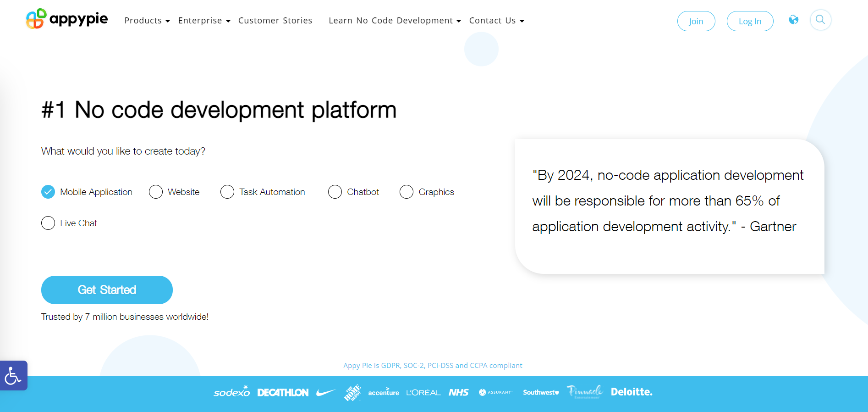Click the '#1 No code development platform' heading

pyautogui.click(x=219, y=110)
